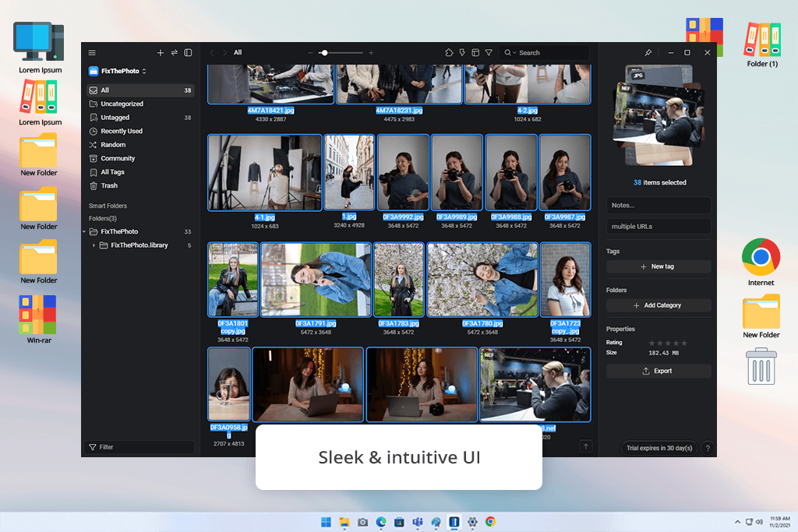Decrease thumbnail size with minus icon
798x532 pixels.
click(x=310, y=53)
